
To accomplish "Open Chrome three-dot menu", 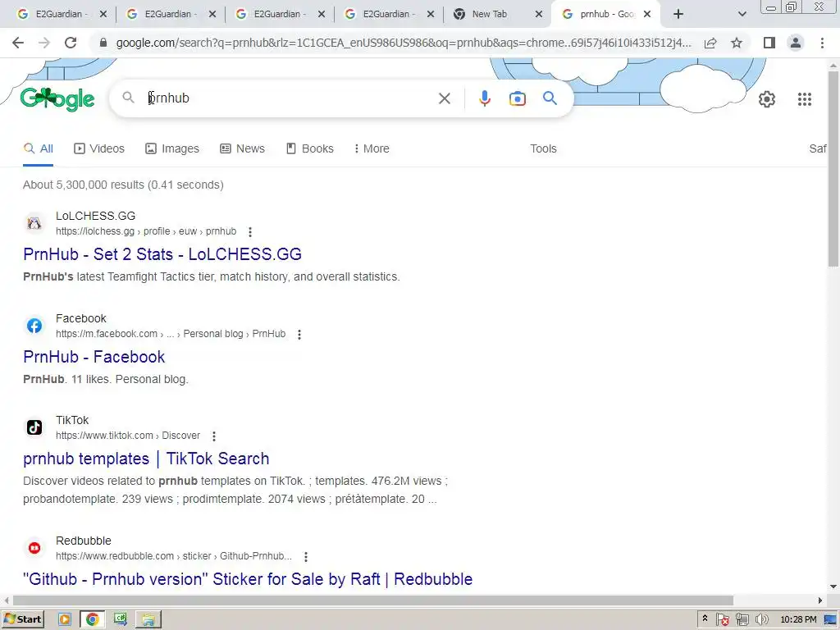I will click(822, 43).
